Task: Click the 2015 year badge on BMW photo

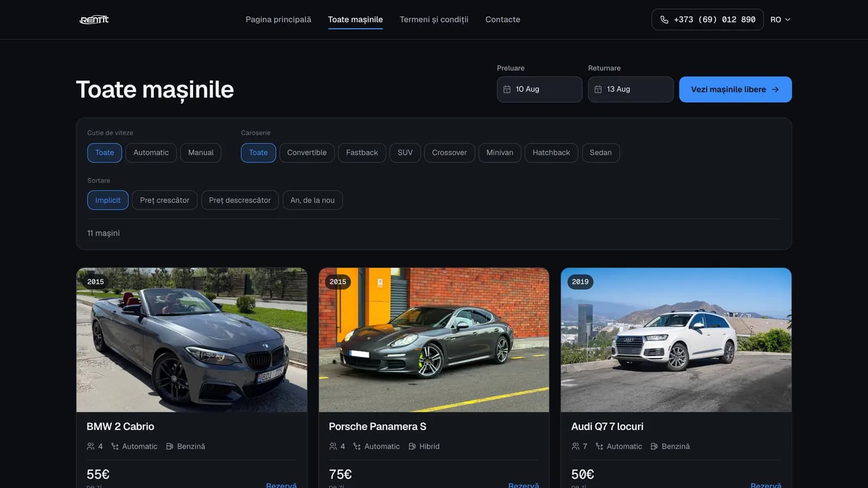Action: [95, 282]
